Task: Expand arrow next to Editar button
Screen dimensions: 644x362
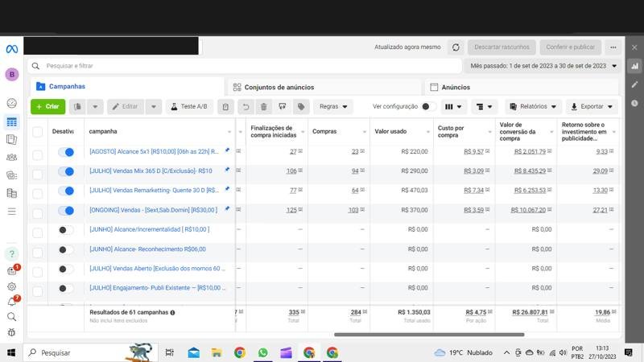Action: tap(153, 107)
